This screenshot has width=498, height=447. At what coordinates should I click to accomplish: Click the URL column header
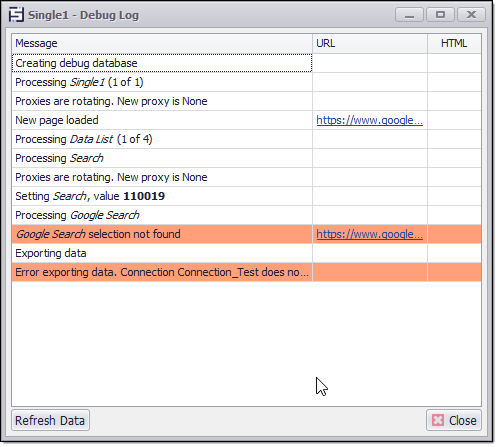pos(370,43)
